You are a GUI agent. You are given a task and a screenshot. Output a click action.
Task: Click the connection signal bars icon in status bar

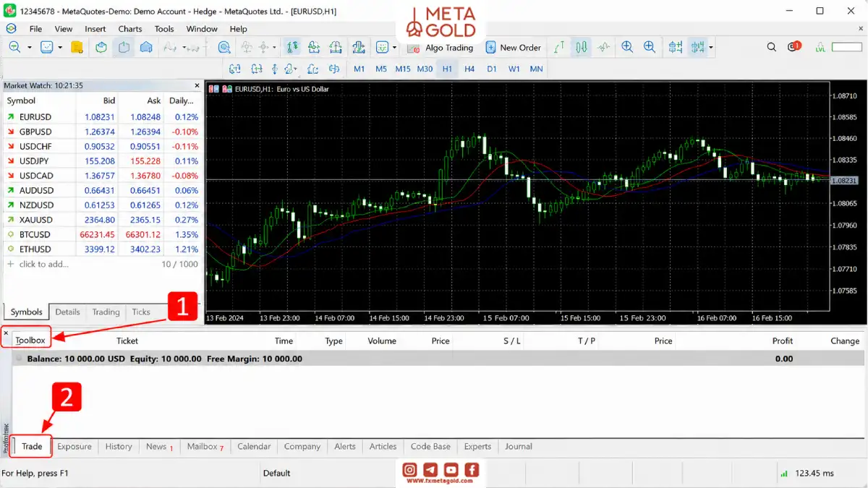pyautogui.click(x=784, y=474)
